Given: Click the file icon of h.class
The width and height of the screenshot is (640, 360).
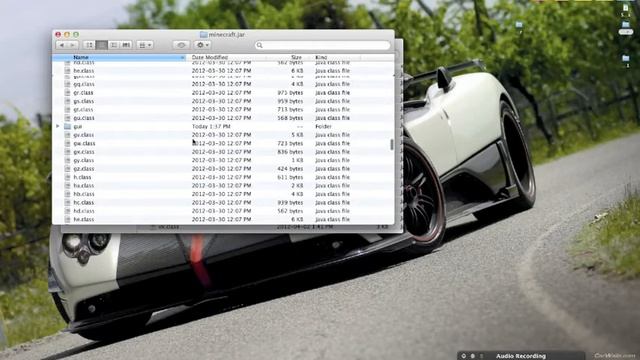Looking at the screenshot, I should pyautogui.click(x=67, y=177).
